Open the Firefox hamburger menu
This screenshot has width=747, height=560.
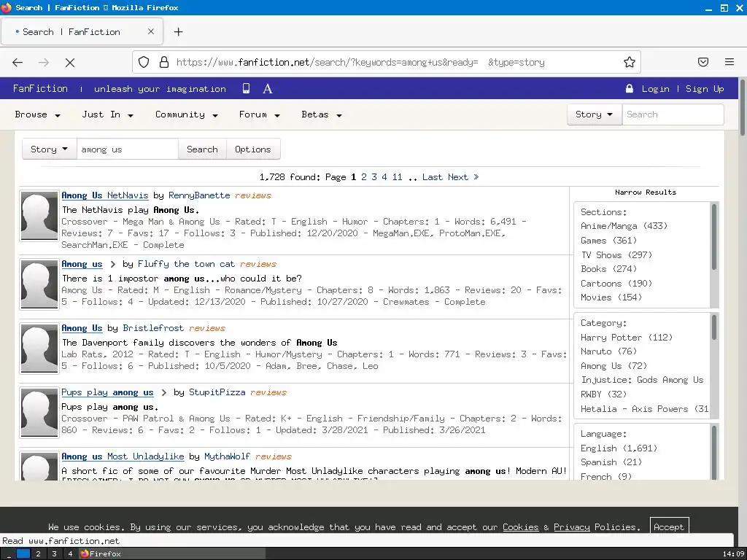click(729, 62)
